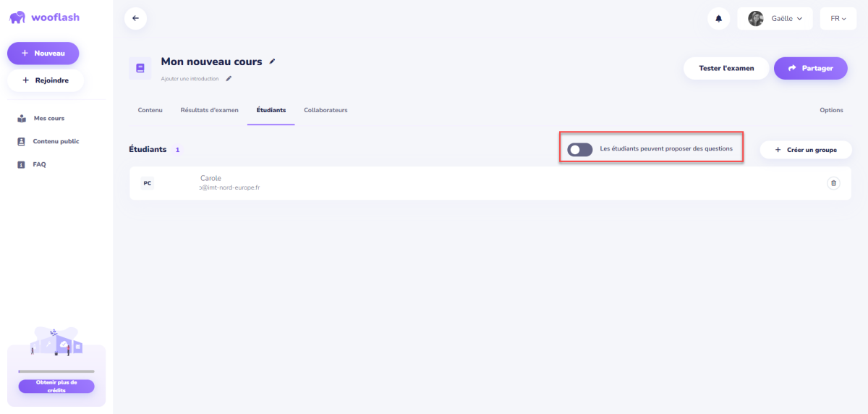868x414 pixels.
Task: Enable students can propose questions toggle
Action: (580, 149)
